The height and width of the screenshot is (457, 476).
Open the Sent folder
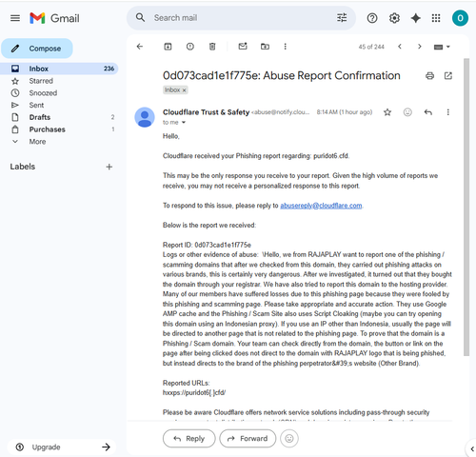[x=59, y=105]
